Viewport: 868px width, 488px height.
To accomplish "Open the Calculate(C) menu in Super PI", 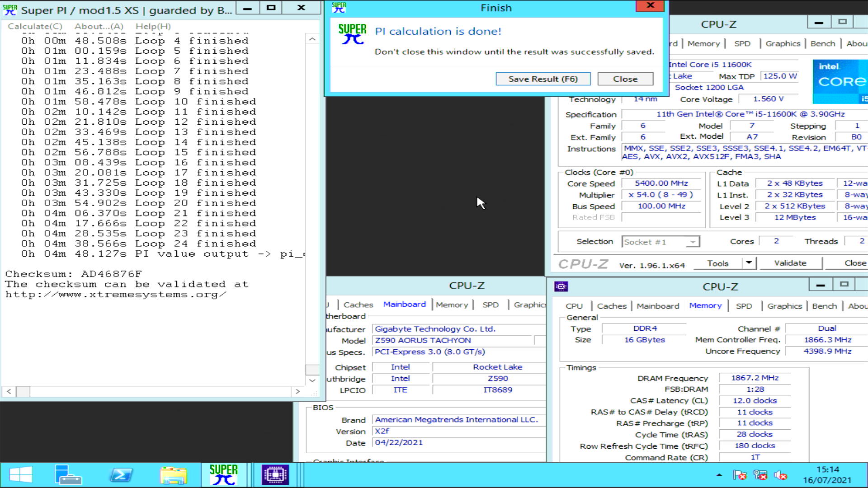I will [x=35, y=26].
